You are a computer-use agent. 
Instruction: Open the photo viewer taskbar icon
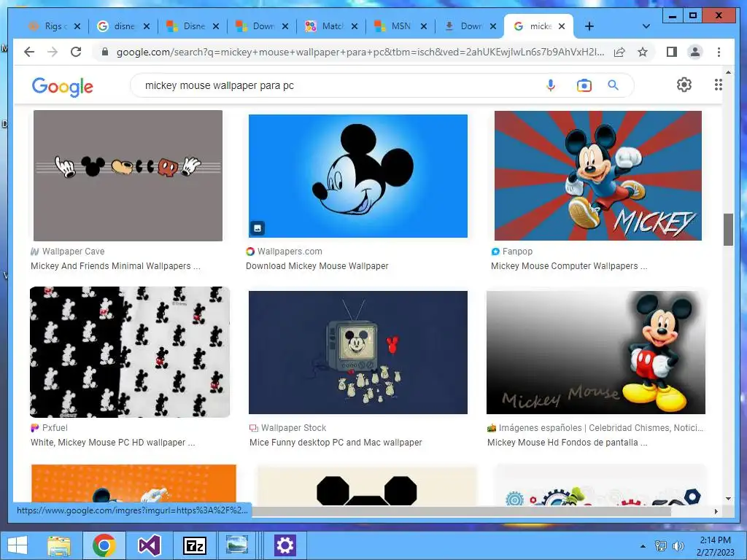[x=237, y=545]
